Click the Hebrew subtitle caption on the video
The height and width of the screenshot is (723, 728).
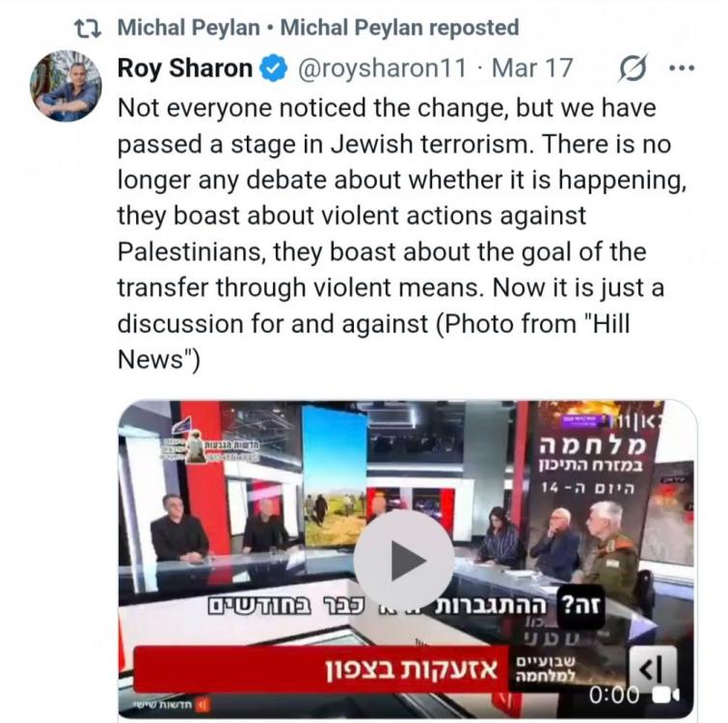pyautogui.click(x=406, y=605)
